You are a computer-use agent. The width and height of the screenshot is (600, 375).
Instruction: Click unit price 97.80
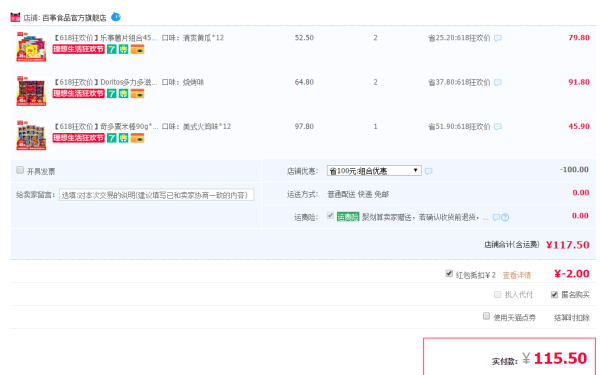(x=304, y=126)
